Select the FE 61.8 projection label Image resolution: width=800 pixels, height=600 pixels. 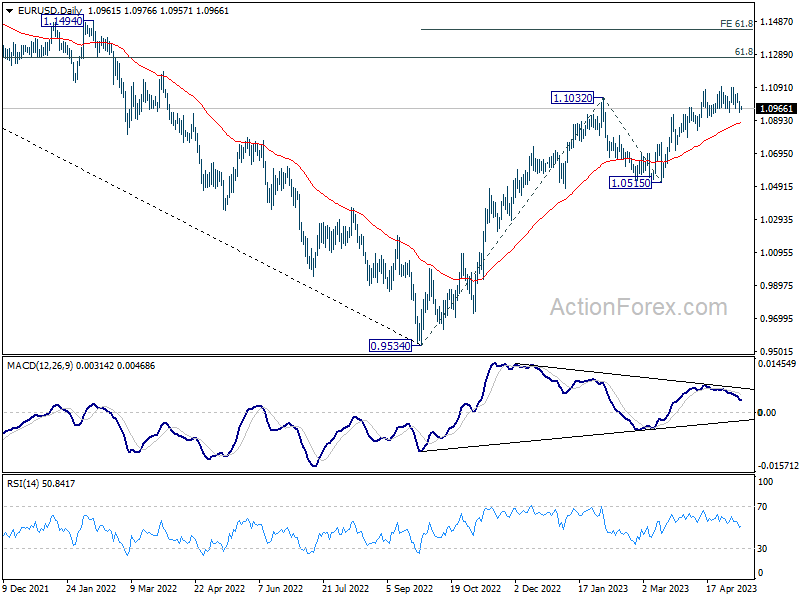click(x=736, y=22)
